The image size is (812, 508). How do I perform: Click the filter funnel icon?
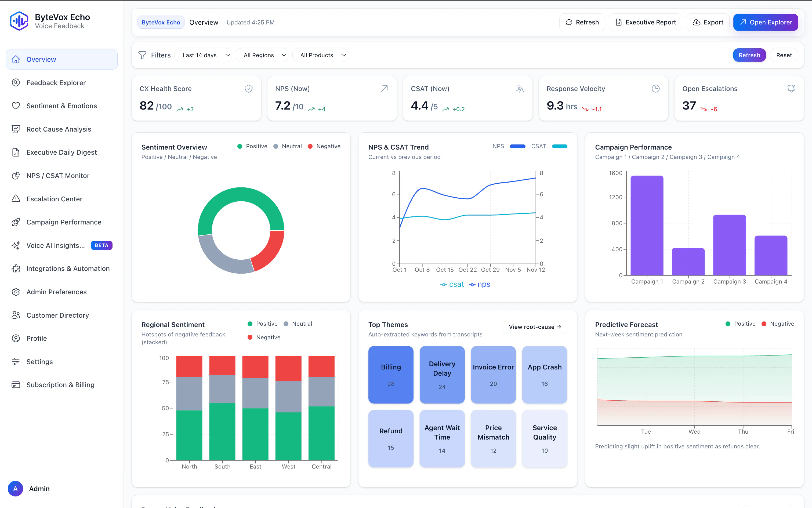[x=142, y=55]
